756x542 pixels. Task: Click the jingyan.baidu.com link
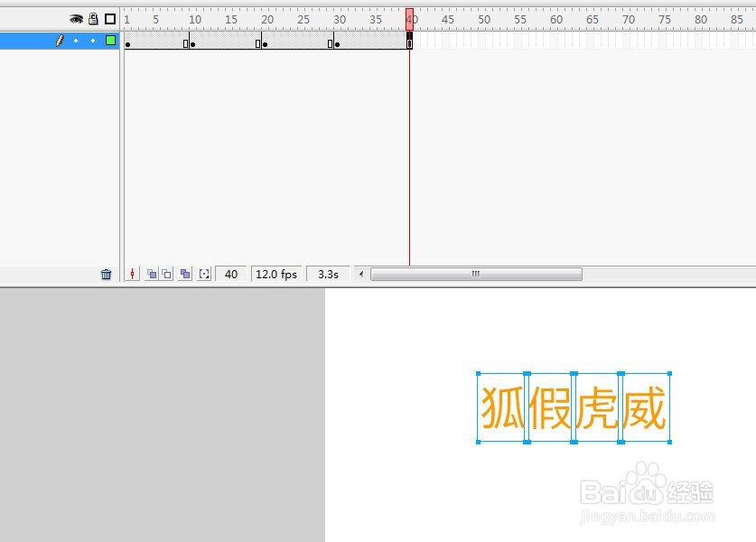coord(647,513)
